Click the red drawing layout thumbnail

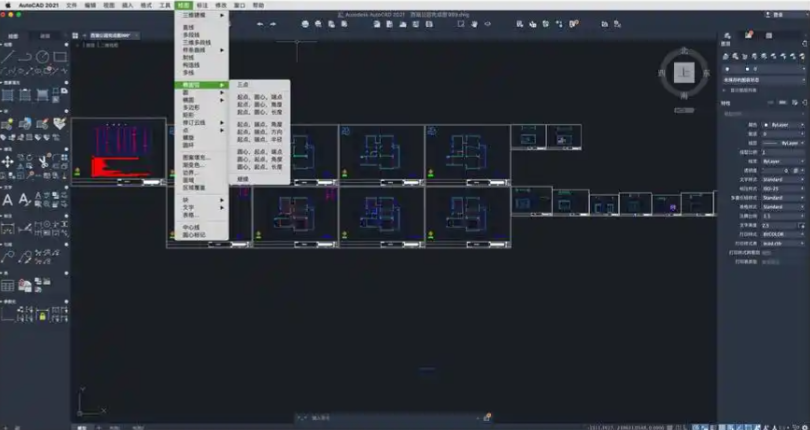119,150
